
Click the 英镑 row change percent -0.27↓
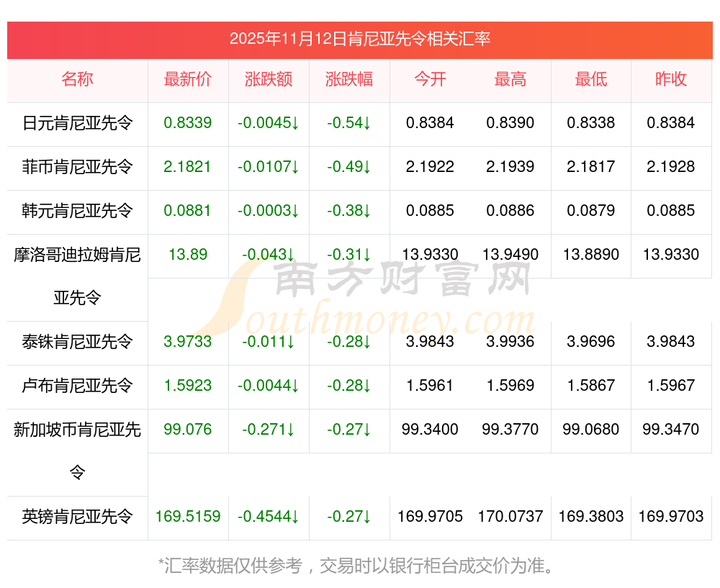pos(349,517)
